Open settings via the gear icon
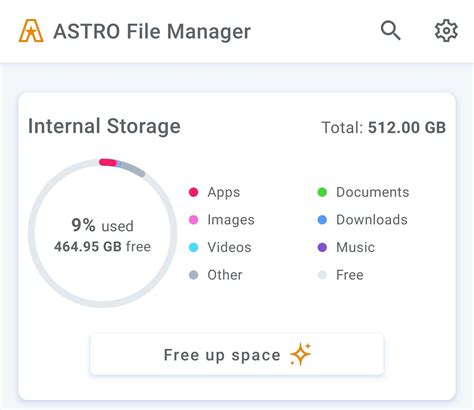 446,31
